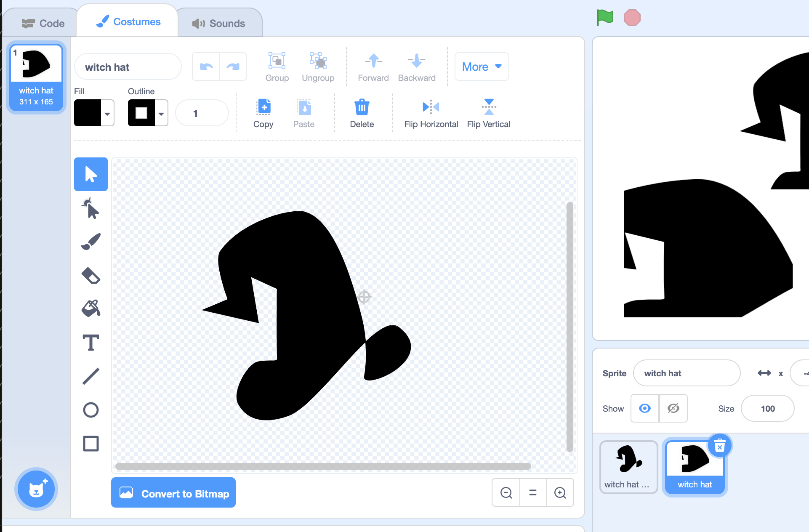This screenshot has width=809, height=532.
Task: Edit the Sprite name field
Action: point(687,373)
